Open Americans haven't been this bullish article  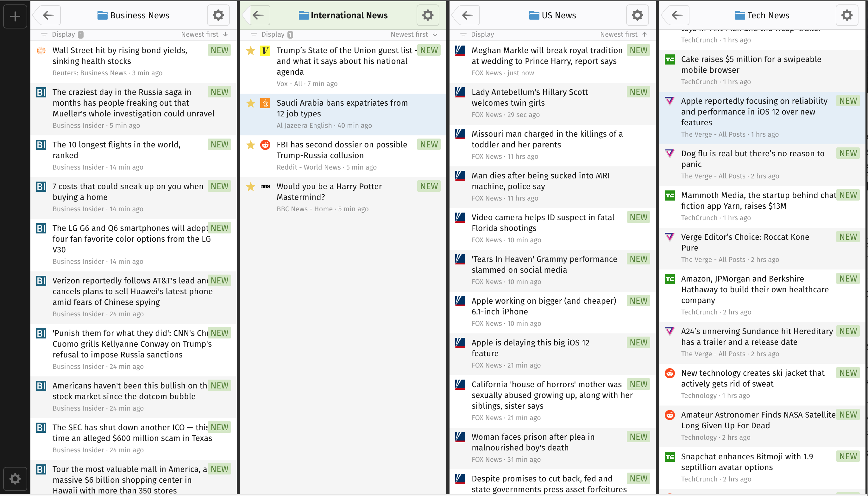[x=134, y=397]
